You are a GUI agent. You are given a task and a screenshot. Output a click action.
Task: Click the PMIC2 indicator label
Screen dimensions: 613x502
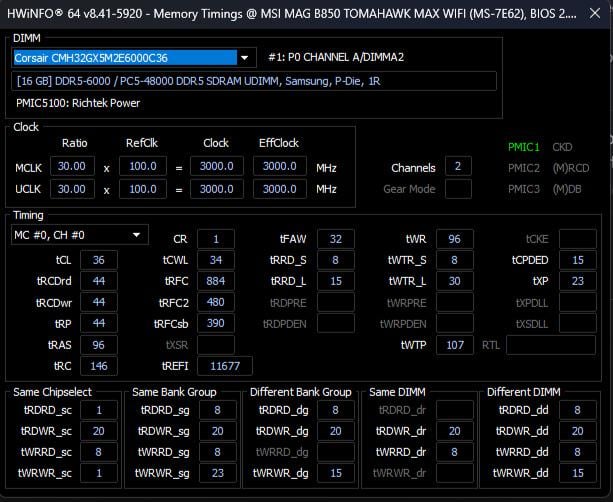coord(524,167)
